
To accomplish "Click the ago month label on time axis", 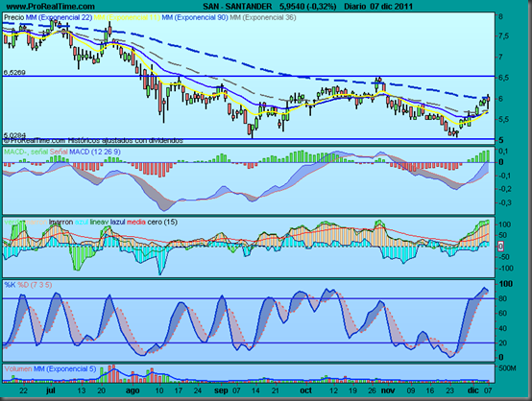I will click(x=133, y=390).
